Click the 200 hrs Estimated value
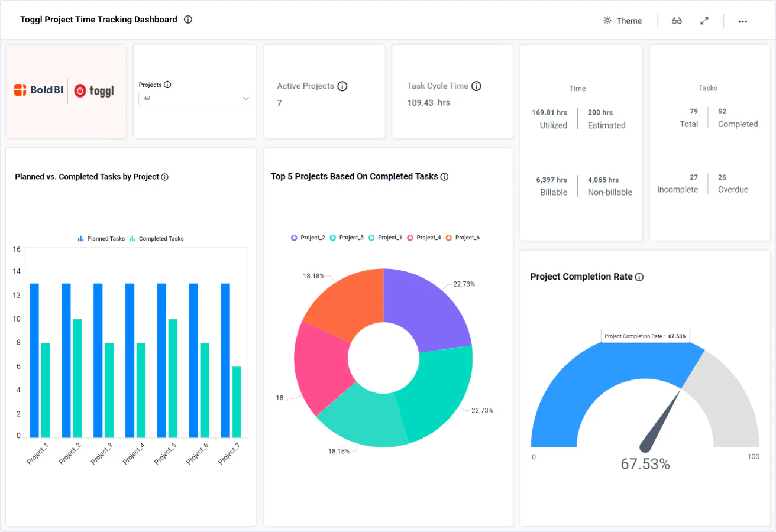The image size is (776, 532). click(x=600, y=112)
